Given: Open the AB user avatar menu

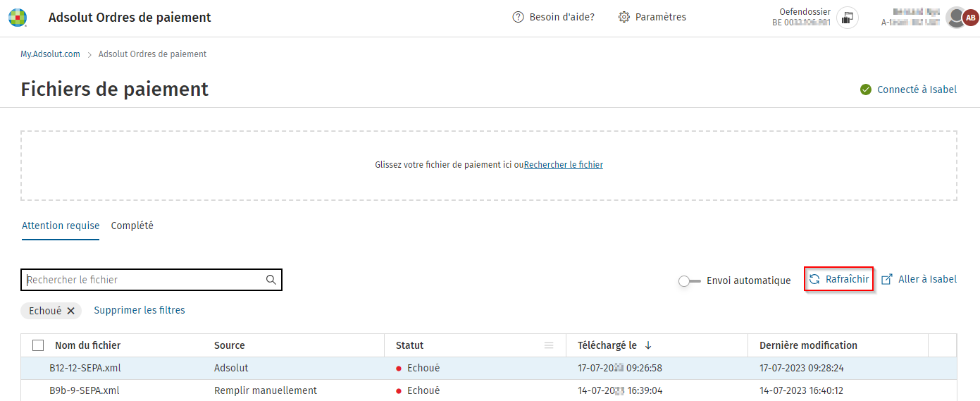Looking at the screenshot, I should click(x=970, y=18).
